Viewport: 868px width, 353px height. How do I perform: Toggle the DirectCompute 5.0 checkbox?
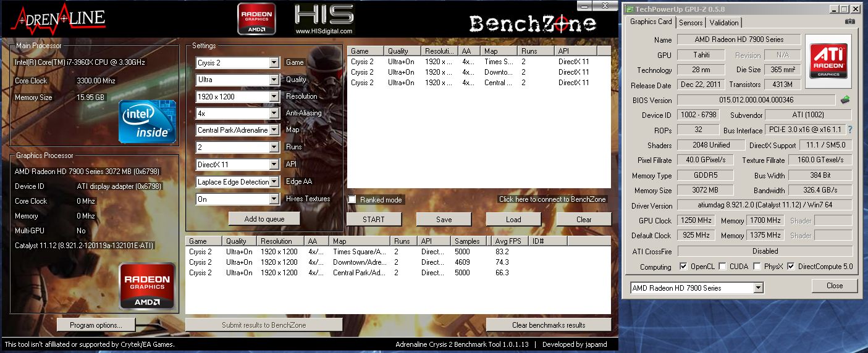pos(791,267)
